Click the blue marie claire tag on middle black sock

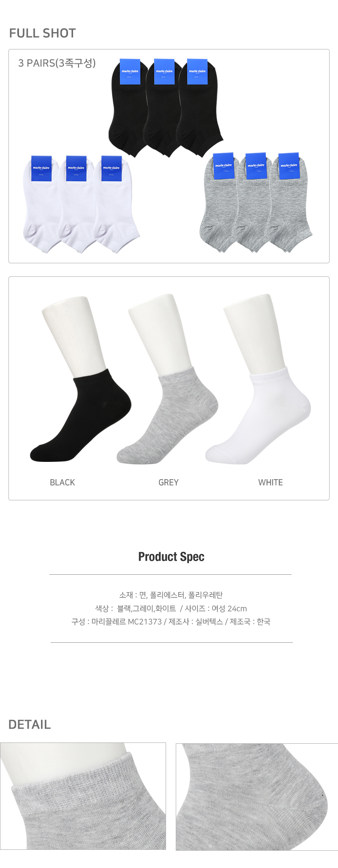point(164,71)
